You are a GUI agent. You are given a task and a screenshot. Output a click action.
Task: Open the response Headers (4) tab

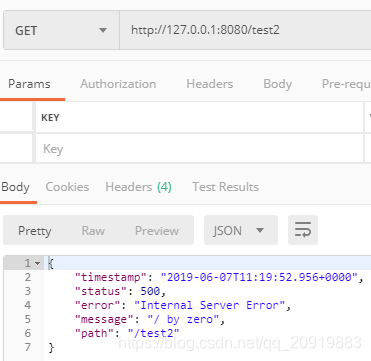coord(138,187)
